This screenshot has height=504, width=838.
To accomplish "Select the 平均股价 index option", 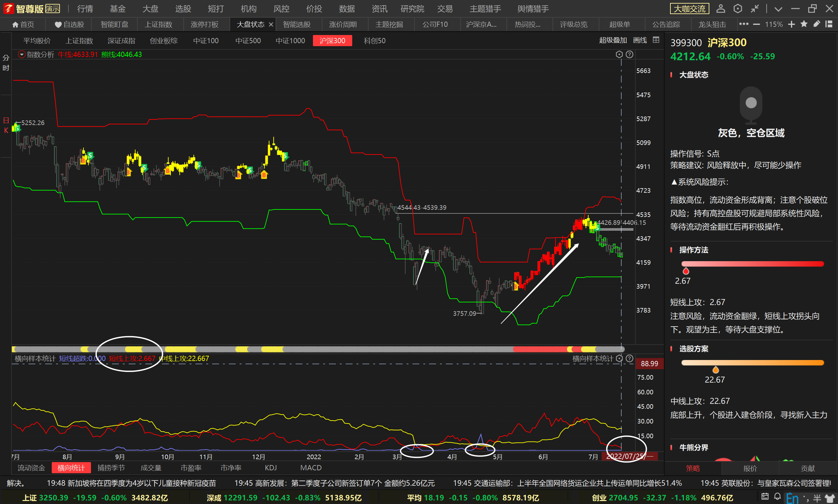I will coord(37,41).
